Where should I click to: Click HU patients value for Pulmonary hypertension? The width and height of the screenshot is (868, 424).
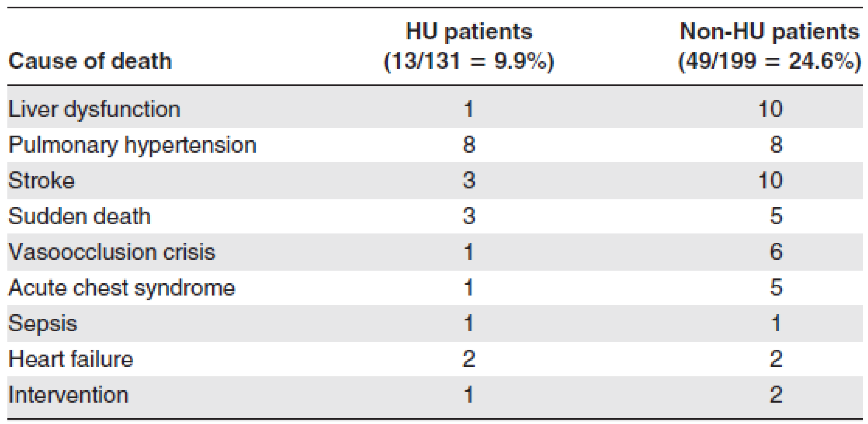pyautogui.click(x=469, y=145)
